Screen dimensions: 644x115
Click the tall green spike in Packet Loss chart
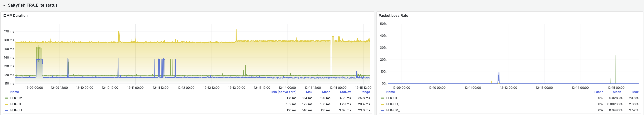tap(616, 68)
